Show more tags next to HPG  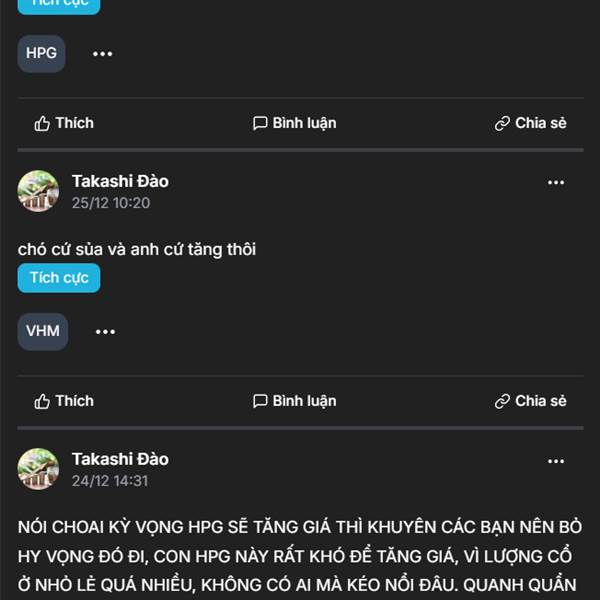[103, 54]
